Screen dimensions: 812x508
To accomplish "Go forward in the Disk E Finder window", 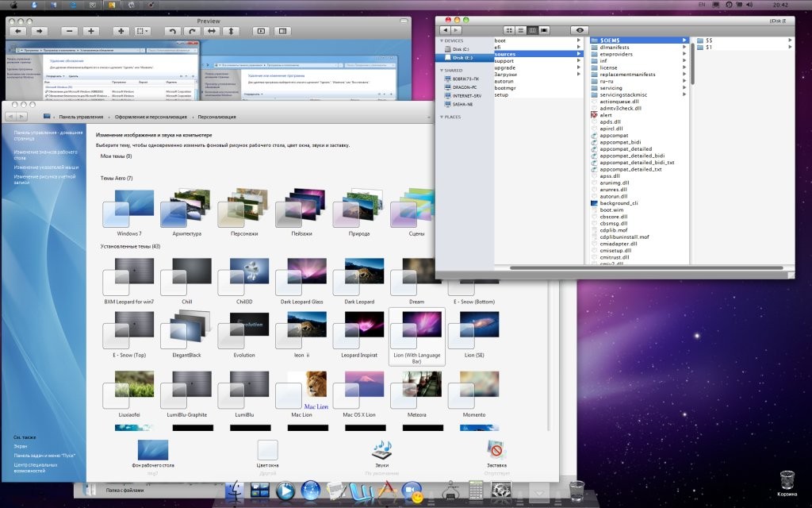I will [x=456, y=30].
